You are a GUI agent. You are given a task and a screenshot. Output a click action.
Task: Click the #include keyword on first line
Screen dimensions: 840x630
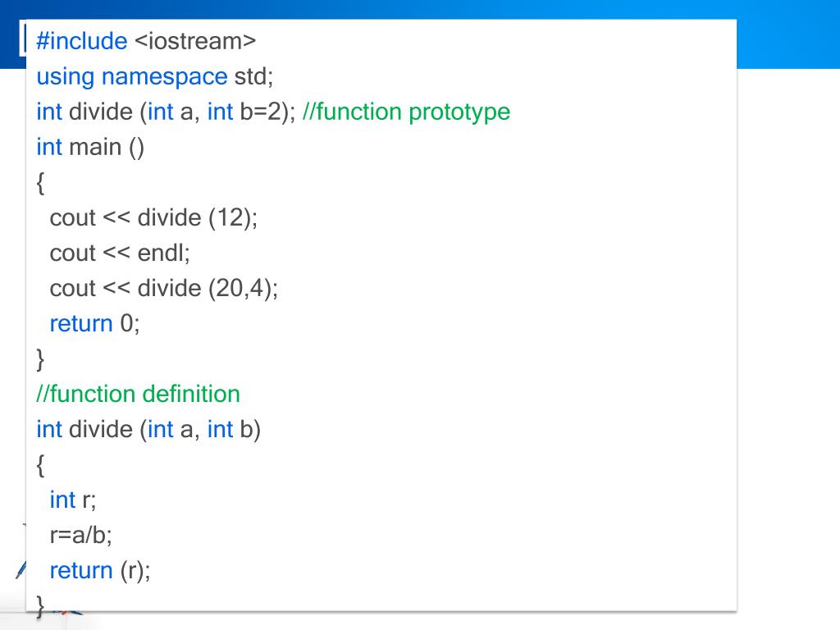(81, 41)
